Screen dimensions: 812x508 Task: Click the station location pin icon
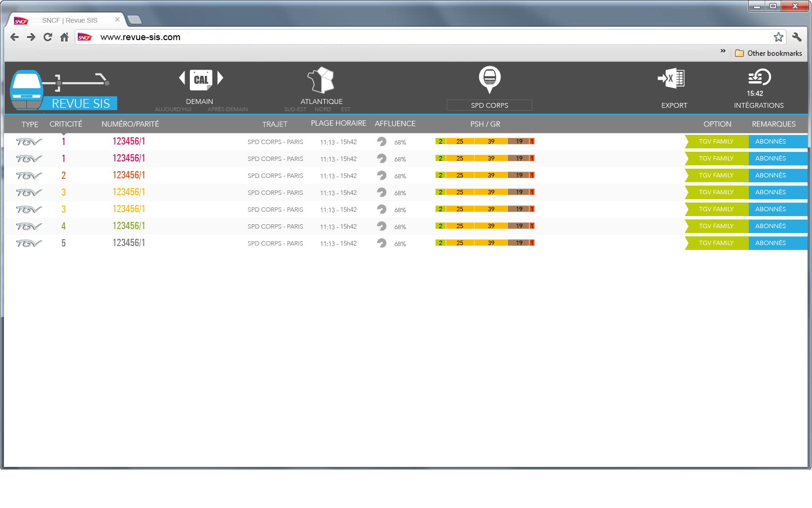[x=490, y=80]
